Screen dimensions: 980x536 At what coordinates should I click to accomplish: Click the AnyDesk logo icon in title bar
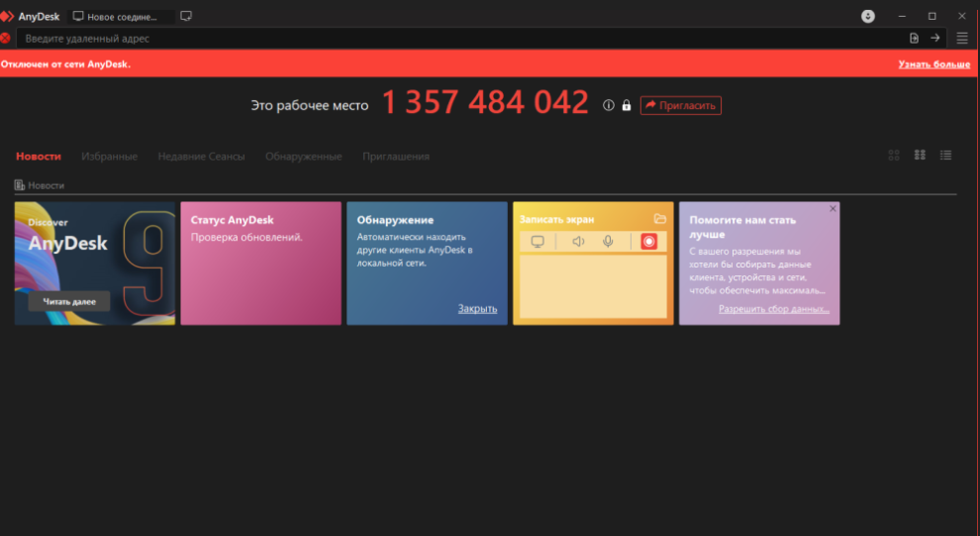(x=7, y=17)
